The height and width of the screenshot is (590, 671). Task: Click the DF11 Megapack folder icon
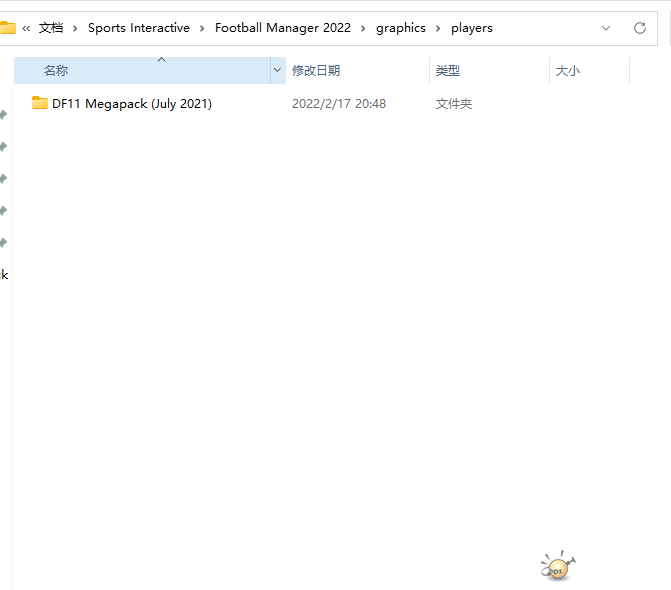click(40, 103)
